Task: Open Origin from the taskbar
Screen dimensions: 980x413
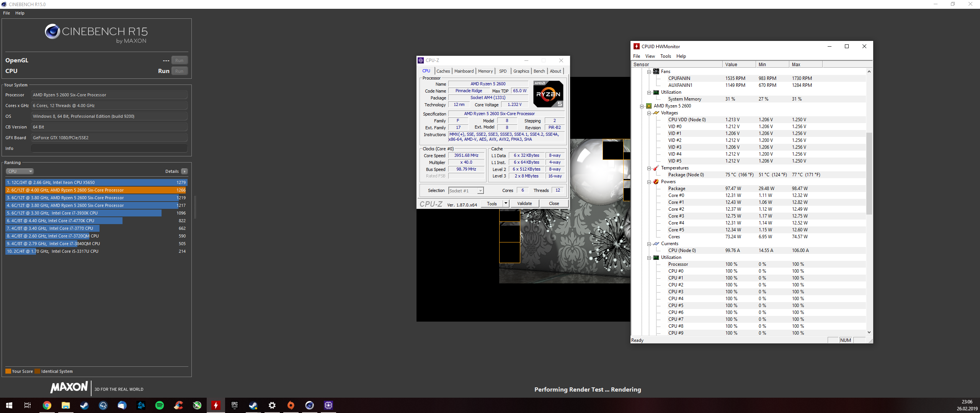Action: point(291,405)
